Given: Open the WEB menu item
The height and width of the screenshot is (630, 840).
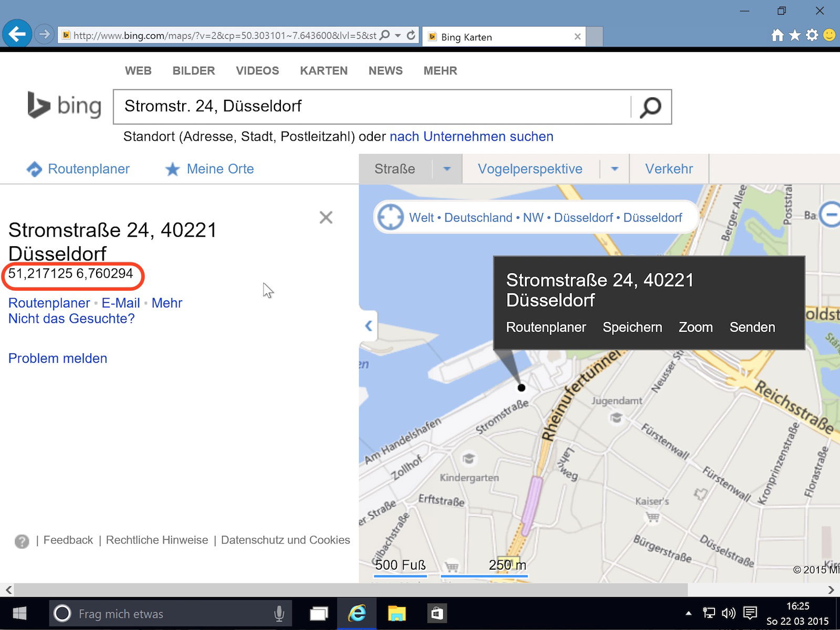Looking at the screenshot, I should pos(138,71).
